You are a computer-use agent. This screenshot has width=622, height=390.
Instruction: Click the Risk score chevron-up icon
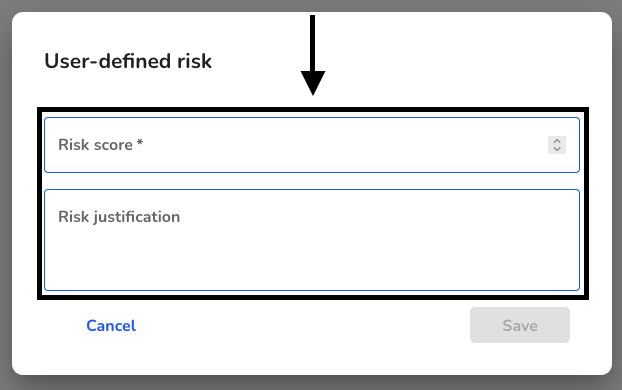pos(557,141)
